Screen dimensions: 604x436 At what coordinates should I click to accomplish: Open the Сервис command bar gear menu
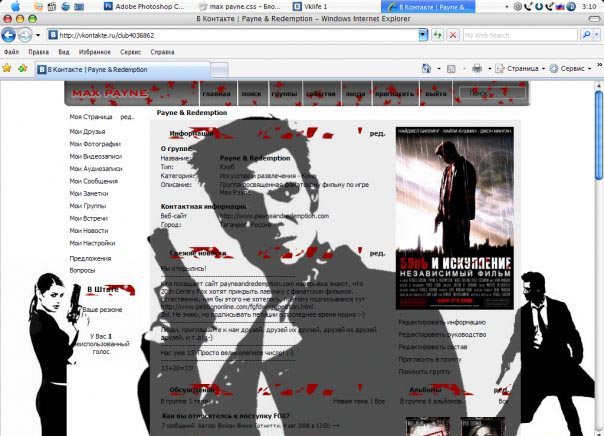570,69
